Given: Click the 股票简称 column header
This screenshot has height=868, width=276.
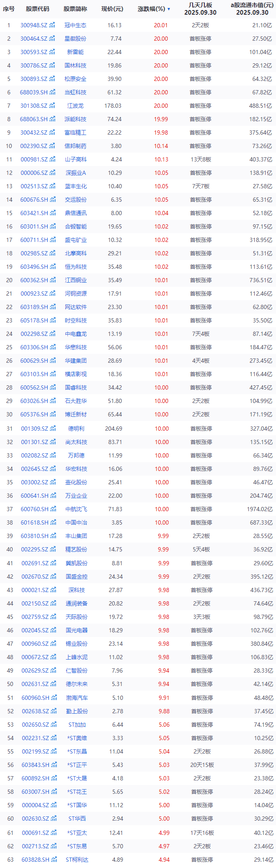Looking at the screenshot, I should [x=75, y=9].
